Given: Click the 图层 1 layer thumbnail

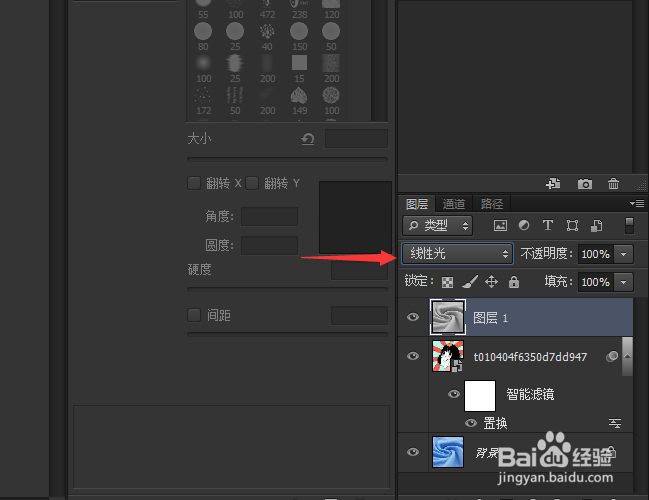Looking at the screenshot, I should point(448,317).
